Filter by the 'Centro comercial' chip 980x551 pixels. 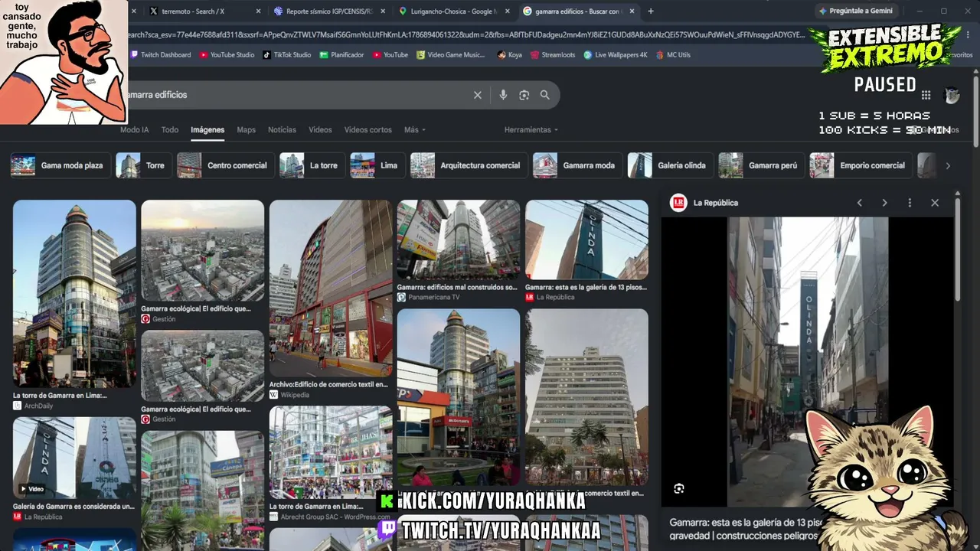tap(225, 165)
